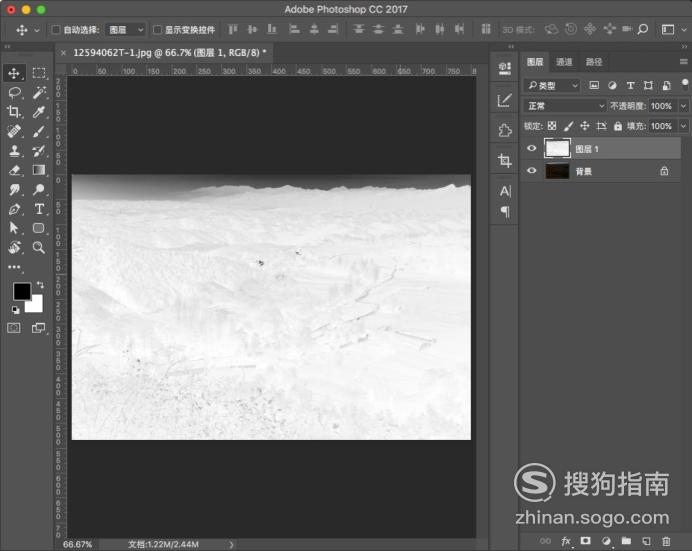Open the Move tool preset picker arrow
Screen dimensions: 692x551
37,30
